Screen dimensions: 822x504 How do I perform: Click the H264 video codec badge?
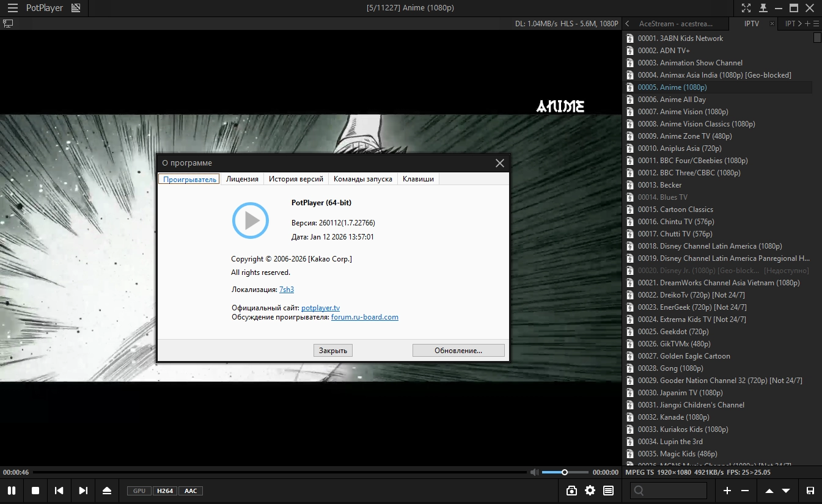click(164, 491)
